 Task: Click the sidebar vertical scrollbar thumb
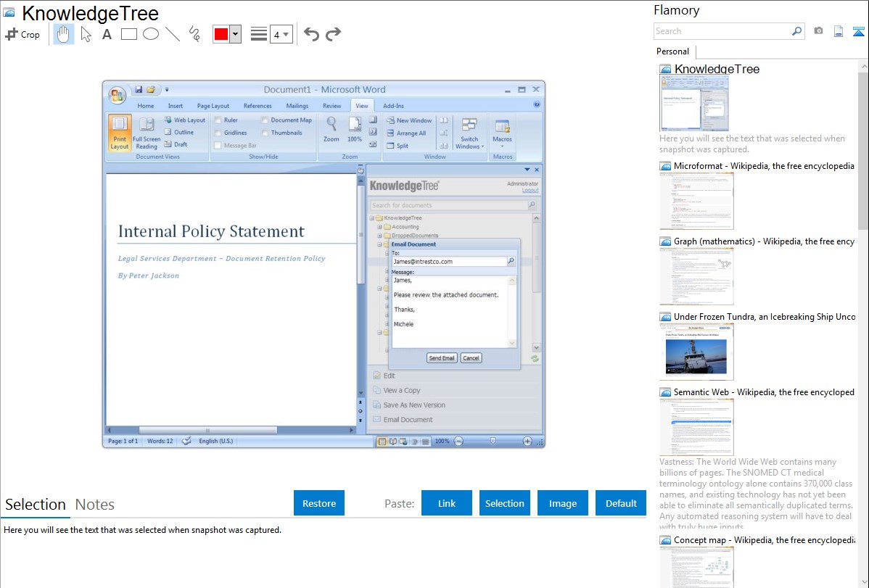click(x=863, y=150)
